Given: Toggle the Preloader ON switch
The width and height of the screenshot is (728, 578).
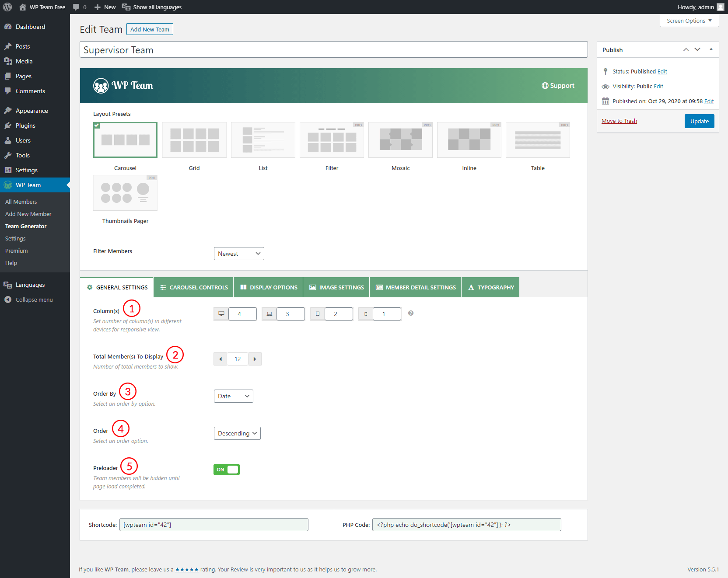Looking at the screenshot, I should (227, 470).
